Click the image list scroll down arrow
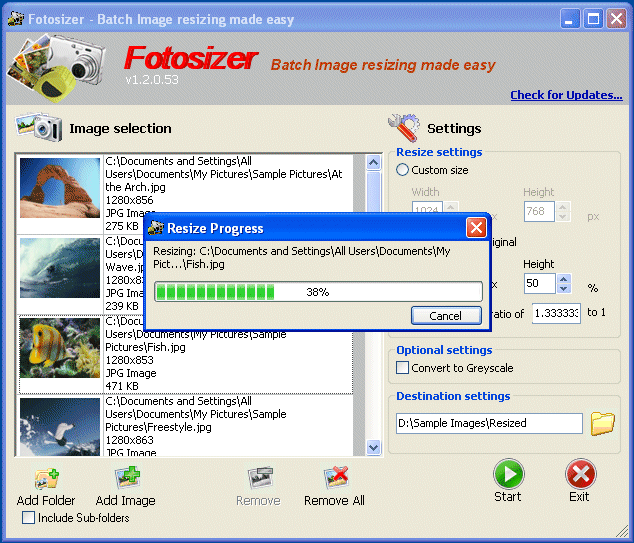The width and height of the screenshot is (634, 543). click(x=374, y=448)
